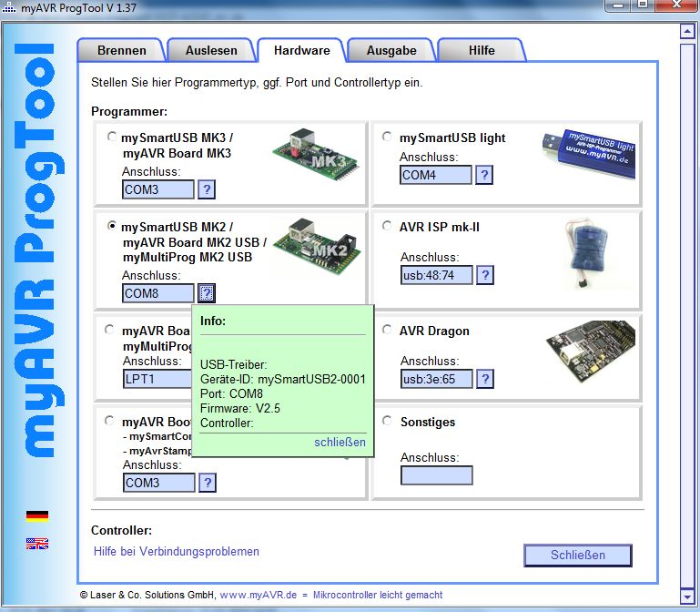The width and height of the screenshot is (700, 612).
Task: Click the Geräte-ID mySmartUSB2-0001 text
Action: click(x=282, y=379)
